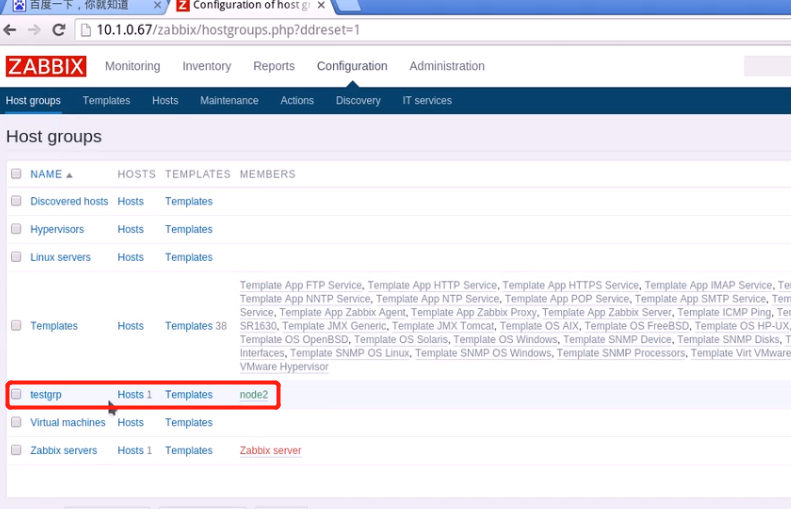Check the Hypervisors row checkbox
The image size is (791, 509).
click(x=16, y=229)
